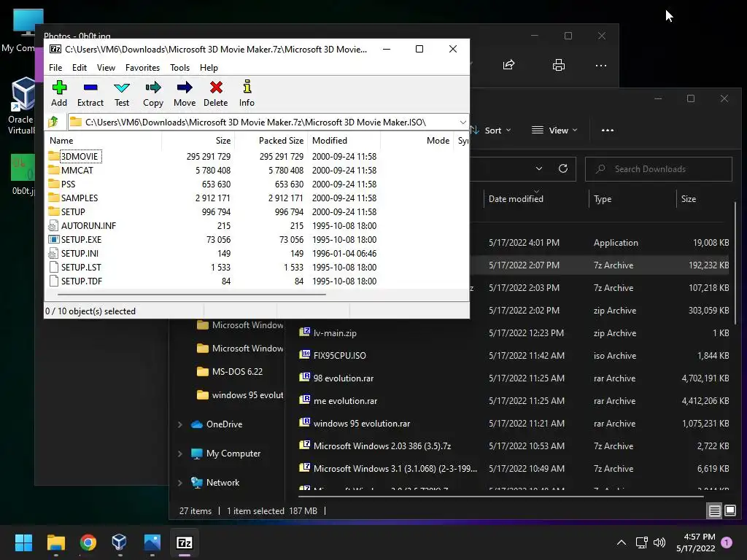Click the Extract toolbar icon
Viewport: 747px width, 560px height.
coord(90,94)
